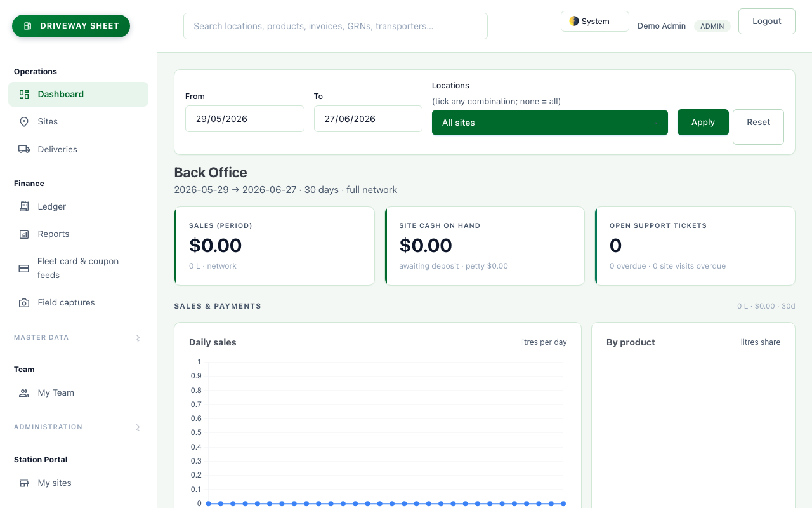Expand the Administration section chevron

pos(138,427)
